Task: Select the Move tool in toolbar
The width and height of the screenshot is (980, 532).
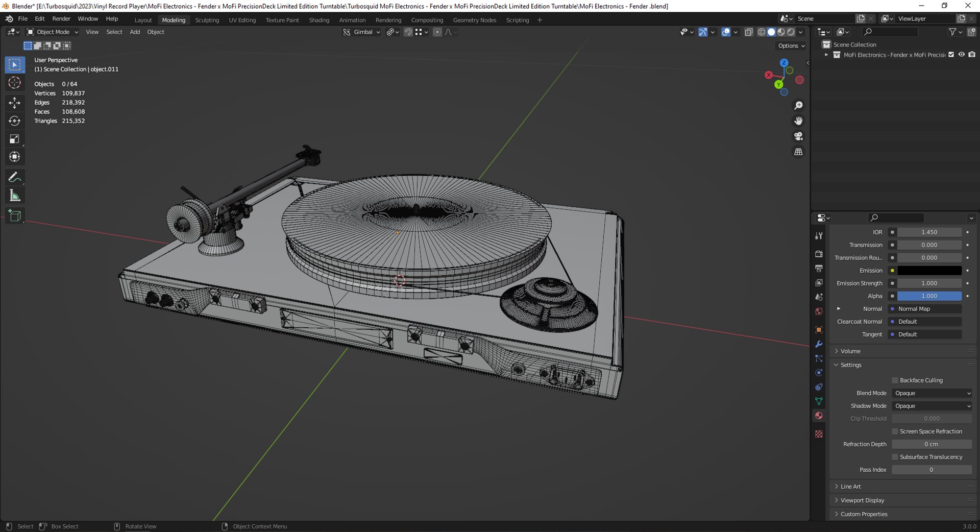Action: click(x=14, y=103)
